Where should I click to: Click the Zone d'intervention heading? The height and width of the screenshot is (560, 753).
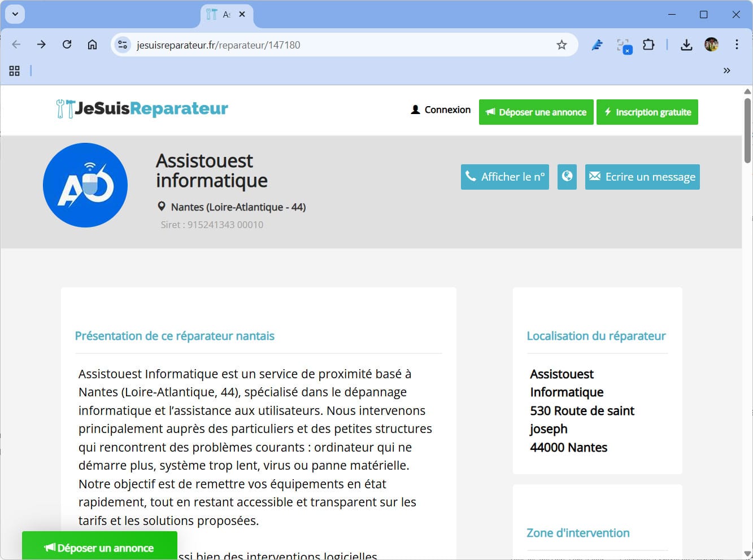(x=578, y=533)
